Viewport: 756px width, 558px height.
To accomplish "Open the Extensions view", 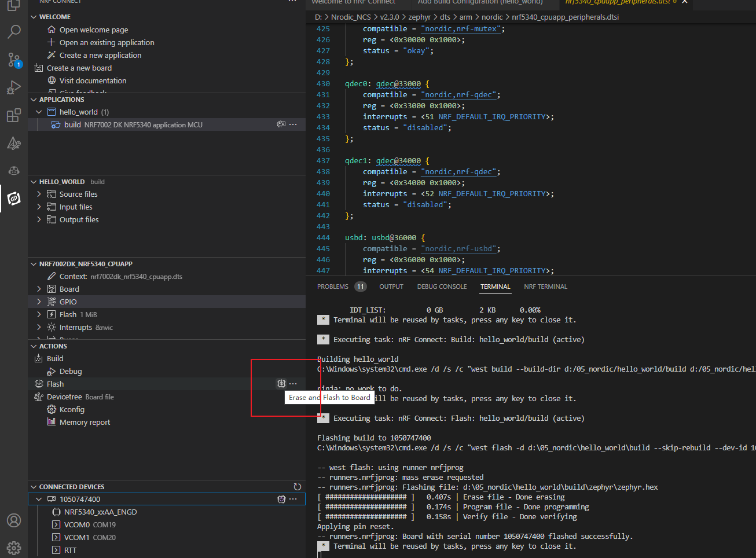I will [14, 115].
